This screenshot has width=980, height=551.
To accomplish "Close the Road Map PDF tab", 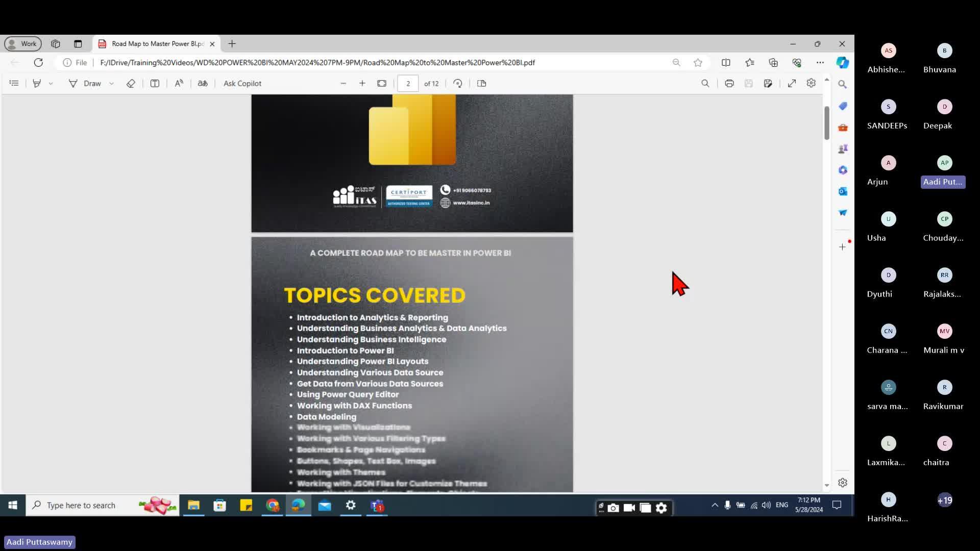I will click(212, 44).
